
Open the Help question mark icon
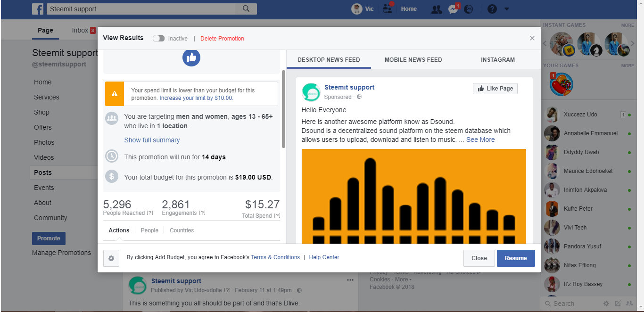click(x=492, y=9)
